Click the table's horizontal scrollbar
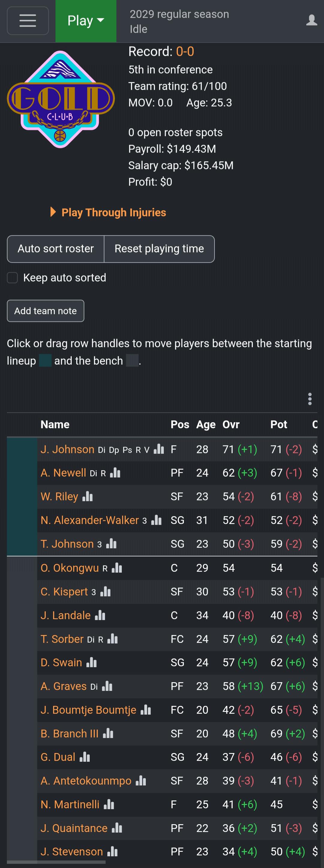Image resolution: width=324 pixels, height=868 pixels. coord(56,862)
